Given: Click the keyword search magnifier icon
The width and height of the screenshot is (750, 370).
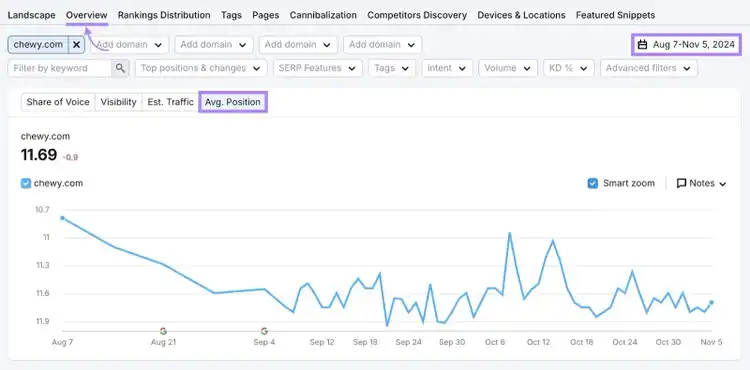Looking at the screenshot, I should (x=120, y=68).
